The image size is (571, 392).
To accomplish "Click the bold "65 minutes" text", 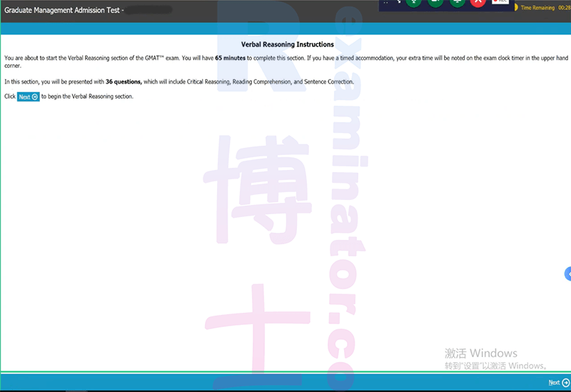I will pos(230,58).
